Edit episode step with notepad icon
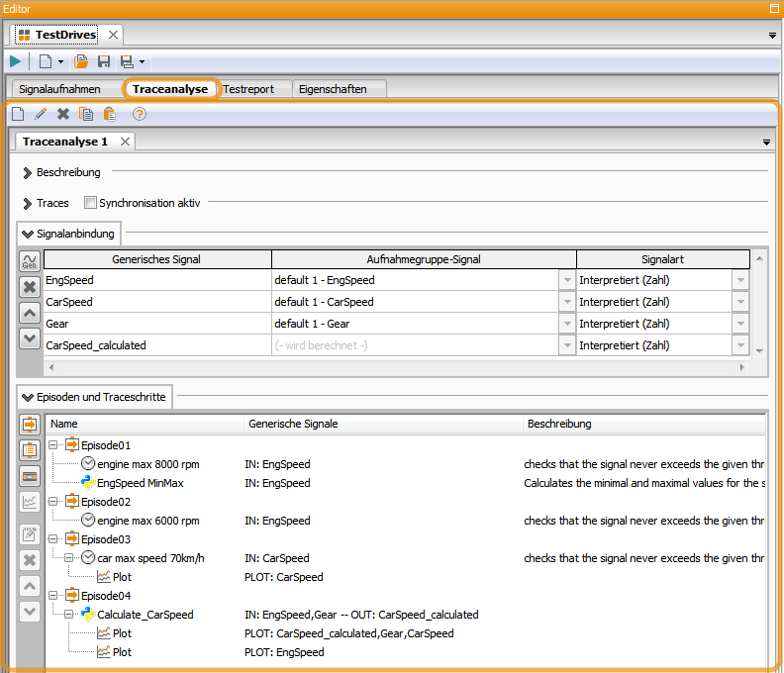784x673 pixels. [30, 534]
